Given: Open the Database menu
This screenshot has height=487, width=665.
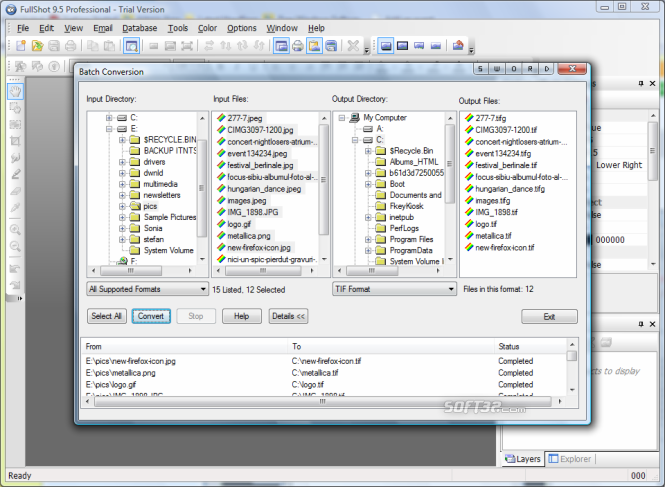Looking at the screenshot, I should pos(140,28).
